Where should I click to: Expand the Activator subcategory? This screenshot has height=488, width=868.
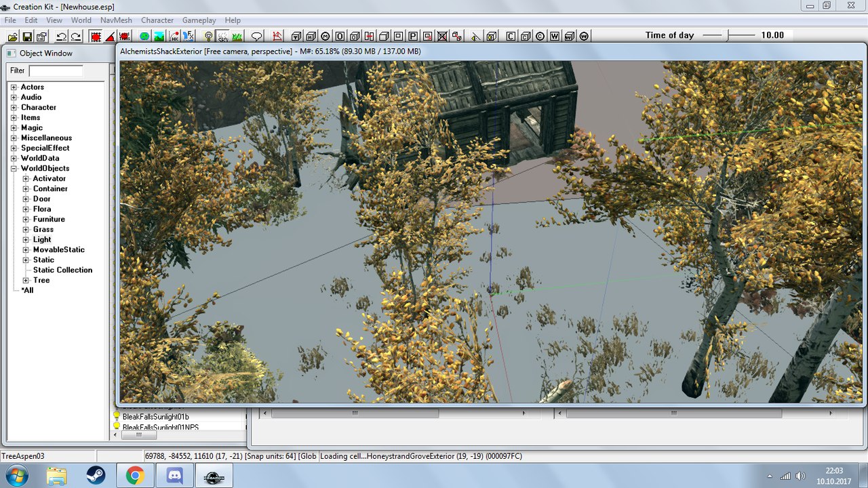pyautogui.click(x=26, y=179)
